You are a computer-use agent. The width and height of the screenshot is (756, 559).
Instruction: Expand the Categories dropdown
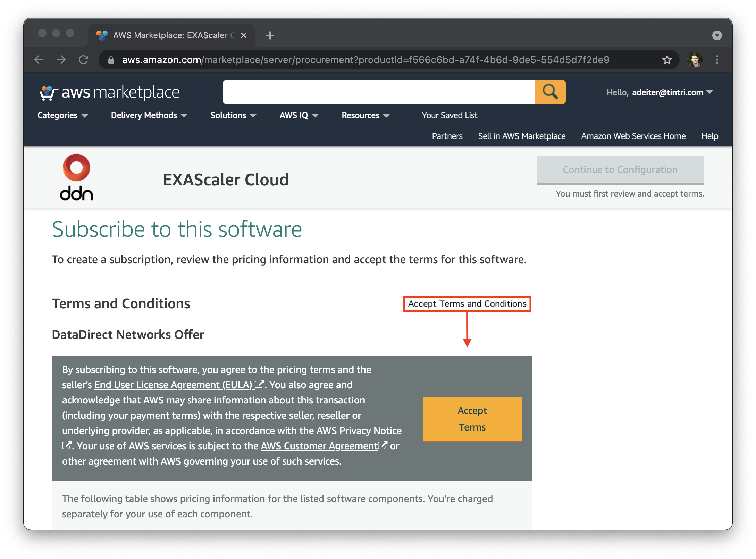pos(62,115)
